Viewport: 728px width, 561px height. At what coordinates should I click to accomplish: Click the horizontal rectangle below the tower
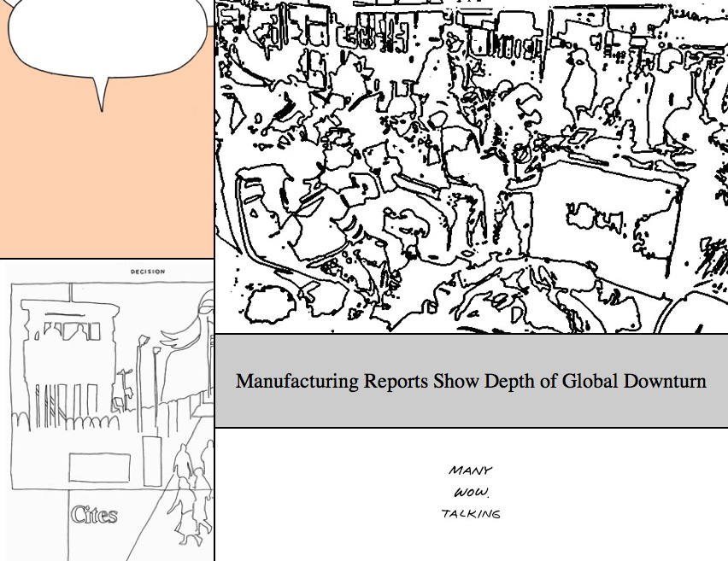click(x=99, y=467)
